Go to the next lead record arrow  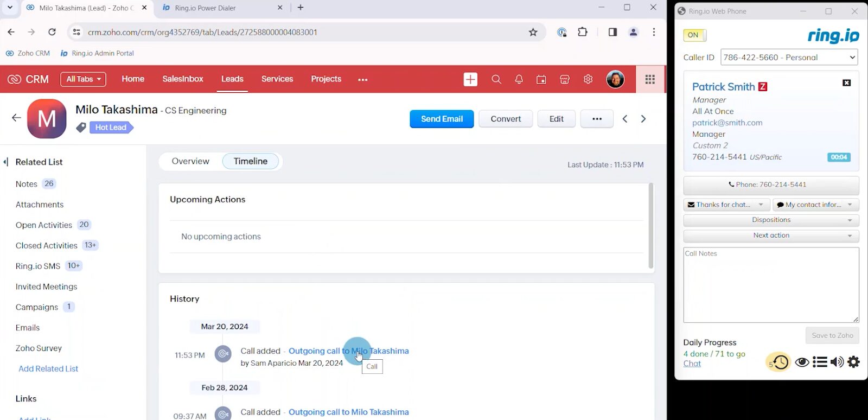click(643, 119)
